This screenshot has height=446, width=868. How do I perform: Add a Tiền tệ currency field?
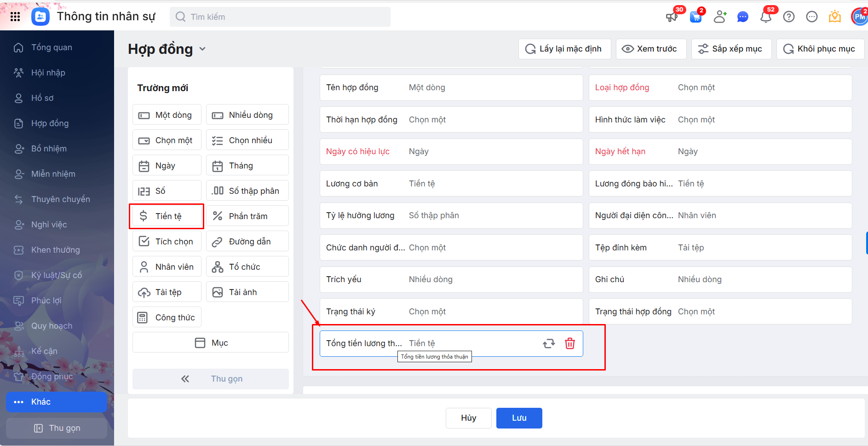[167, 216]
